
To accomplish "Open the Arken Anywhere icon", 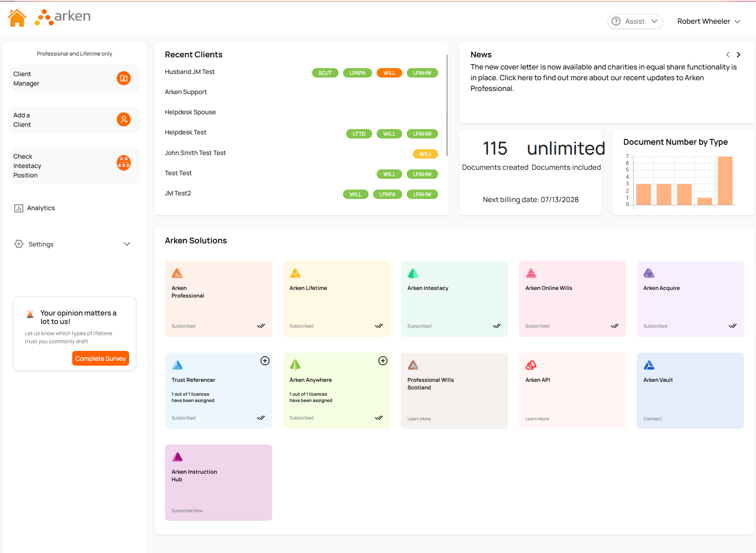I will pyautogui.click(x=295, y=365).
